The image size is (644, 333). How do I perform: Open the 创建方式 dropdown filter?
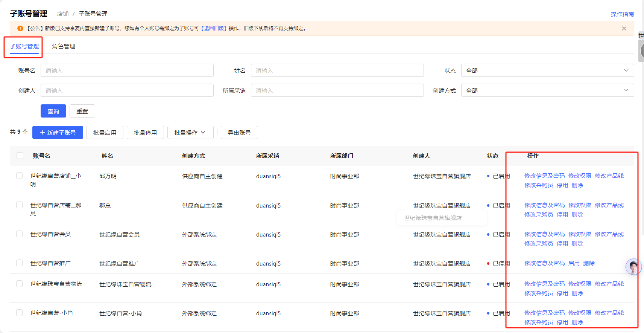coord(547,90)
